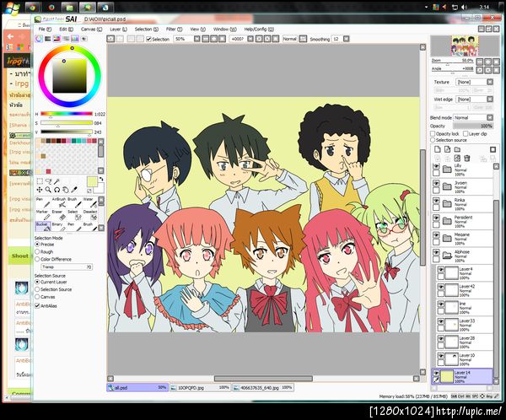Image resolution: width=506 pixels, height=420 pixels.
Task: Select the hand pan tool
Action: (x=66, y=190)
